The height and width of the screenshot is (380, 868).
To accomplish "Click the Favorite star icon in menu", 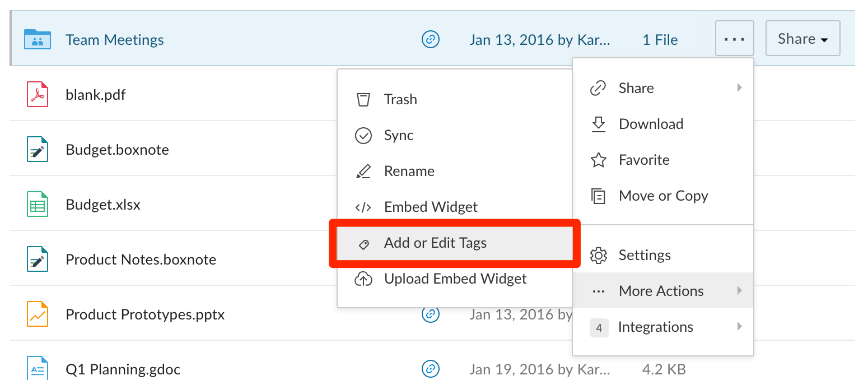I will click(x=599, y=160).
